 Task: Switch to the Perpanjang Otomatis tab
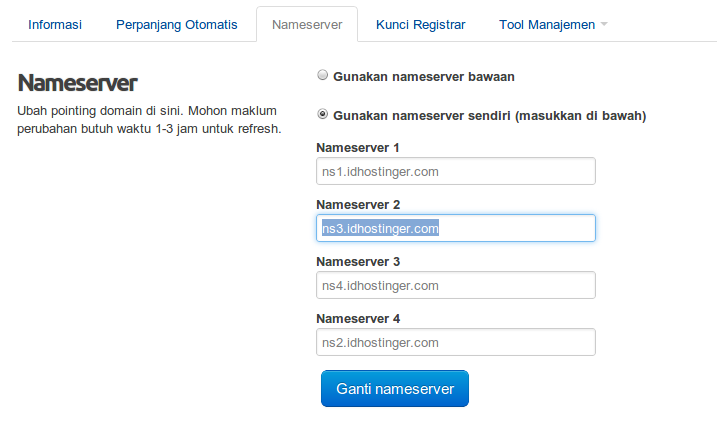coord(177,25)
